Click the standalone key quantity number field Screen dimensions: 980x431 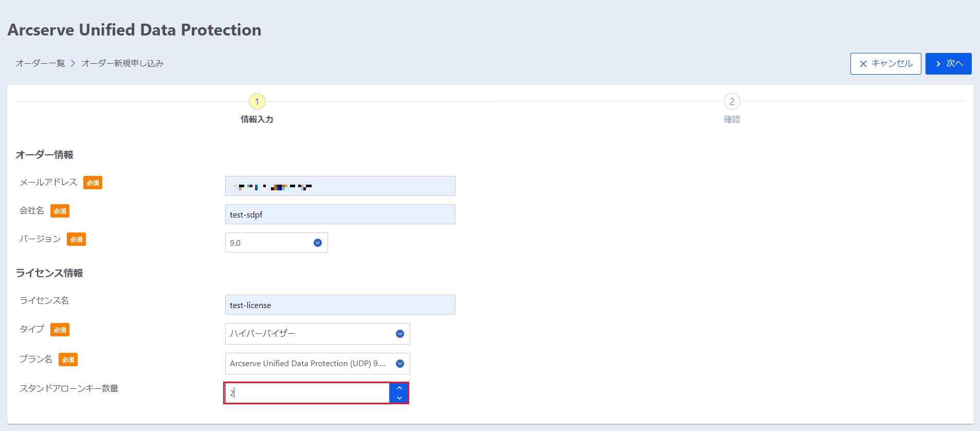coord(307,393)
